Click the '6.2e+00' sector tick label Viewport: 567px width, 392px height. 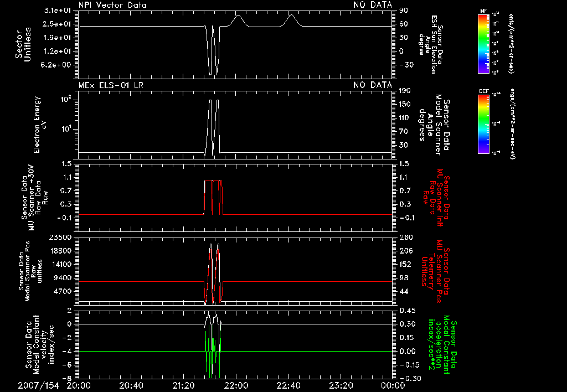57,65
